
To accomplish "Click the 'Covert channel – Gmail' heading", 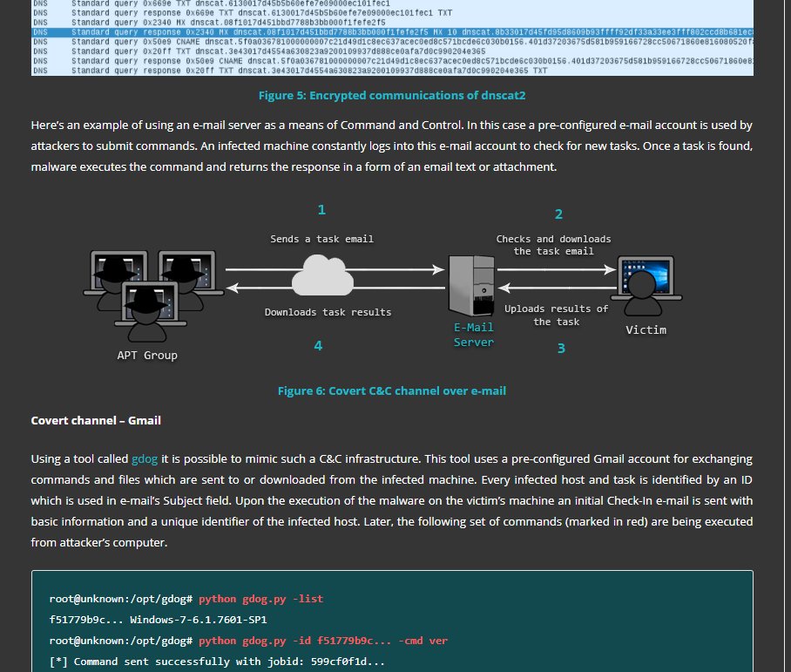I will pos(96,421).
